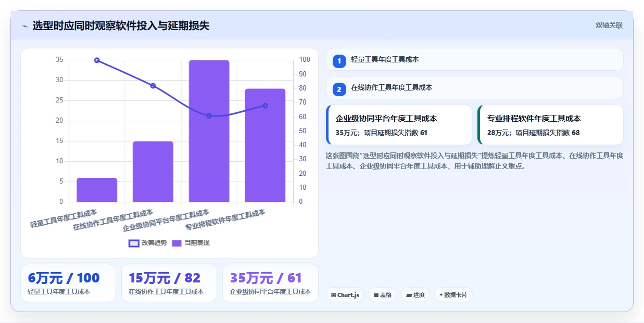Select list item 在线协作工具年度工具成本
The height and width of the screenshot is (323, 644).
point(474,88)
